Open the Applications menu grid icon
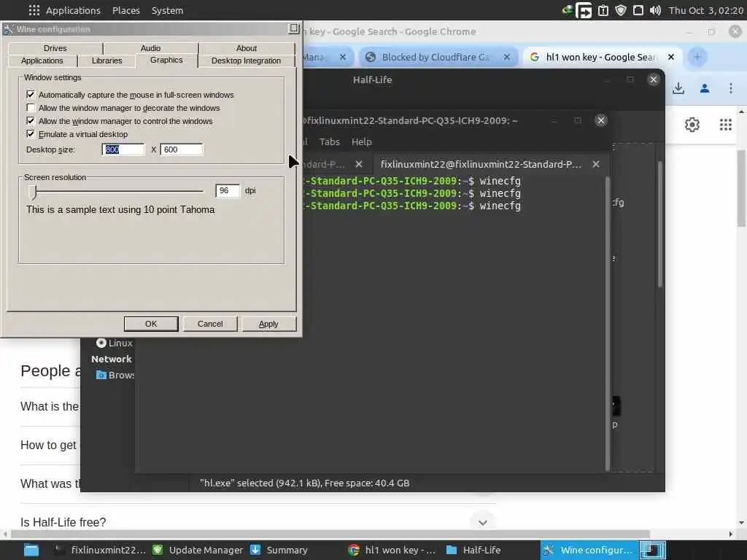 tap(34, 10)
